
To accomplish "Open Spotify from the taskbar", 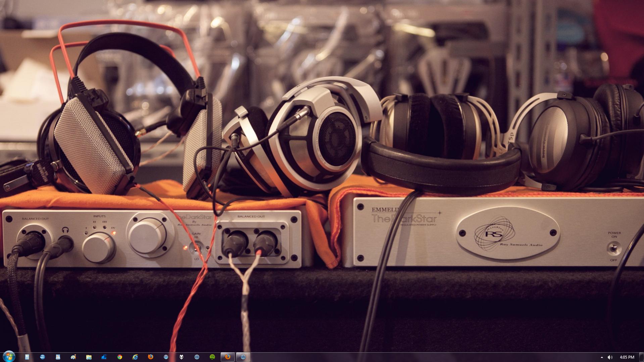I will point(212,357).
